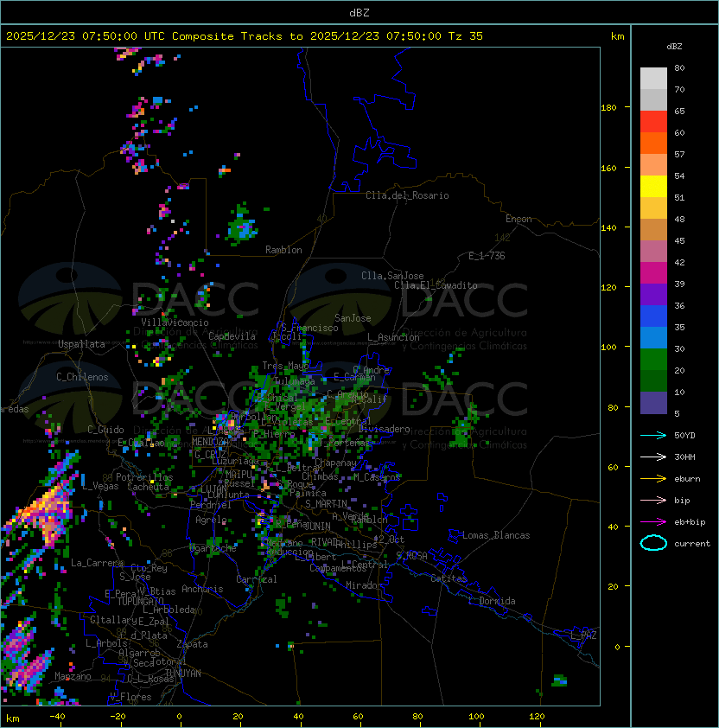Click the cyan ellipse 'current' legend icon
Viewport: 719px width, 728px height.
click(x=653, y=543)
